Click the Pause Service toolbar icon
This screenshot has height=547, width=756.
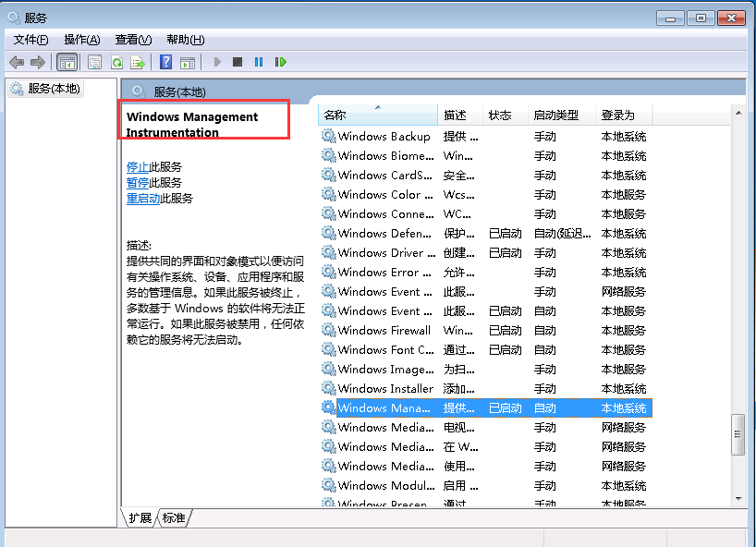pyautogui.click(x=259, y=62)
